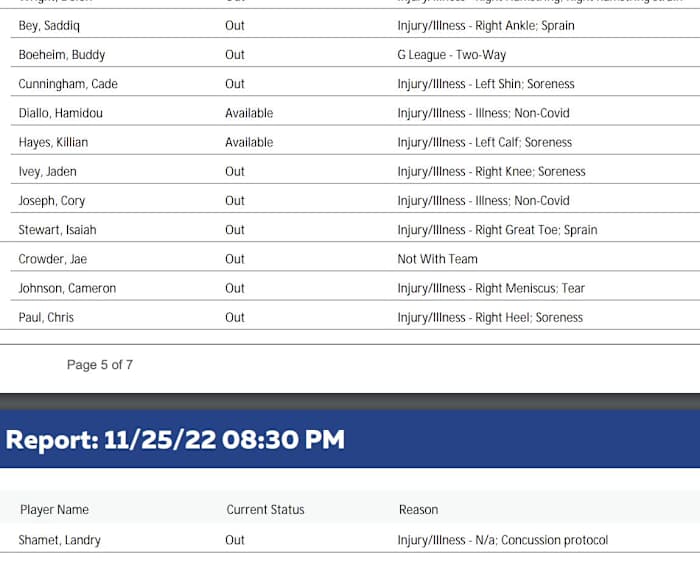Select Ivey, Jaden in the table
This screenshot has width=700, height=562.
[x=47, y=171]
